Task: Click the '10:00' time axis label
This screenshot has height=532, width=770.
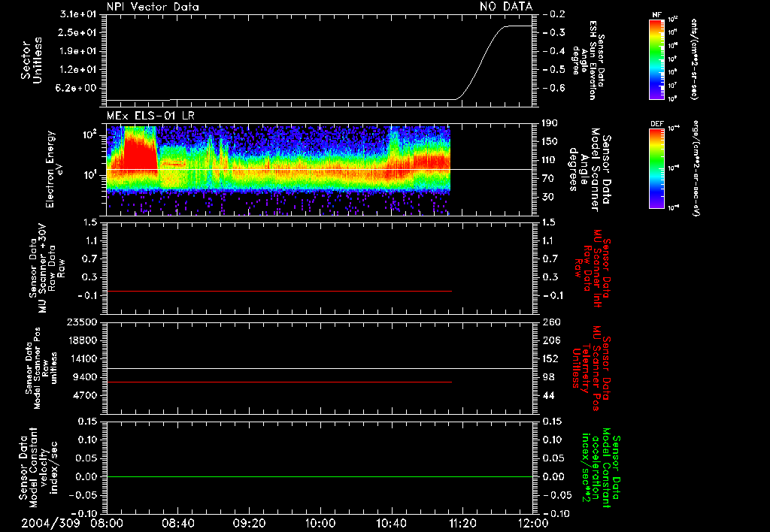Action: (x=320, y=523)
